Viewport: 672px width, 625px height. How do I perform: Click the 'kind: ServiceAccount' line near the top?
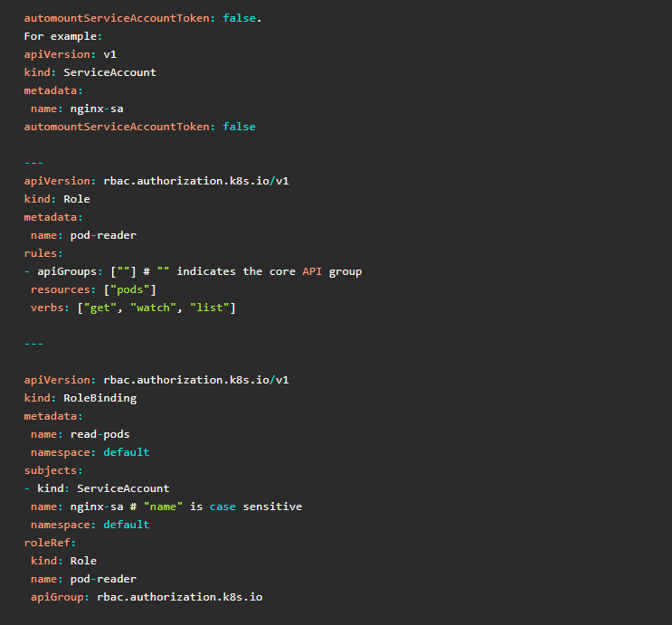coord(90,72)
